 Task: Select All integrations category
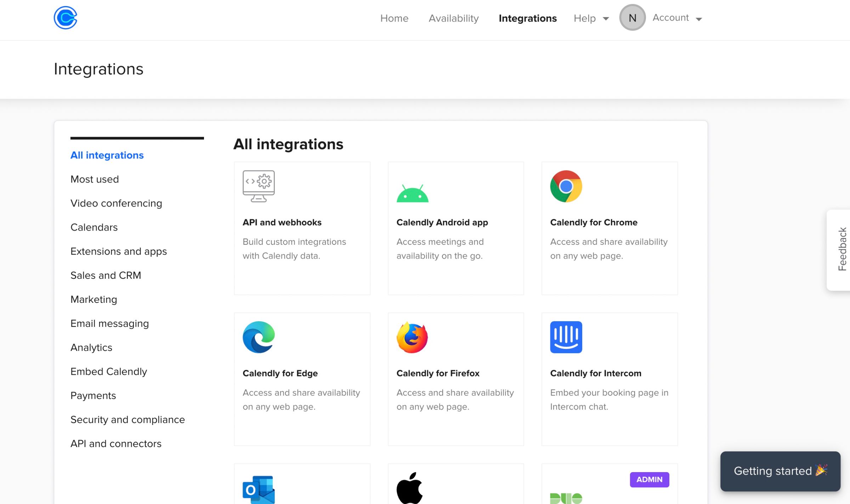107,155
